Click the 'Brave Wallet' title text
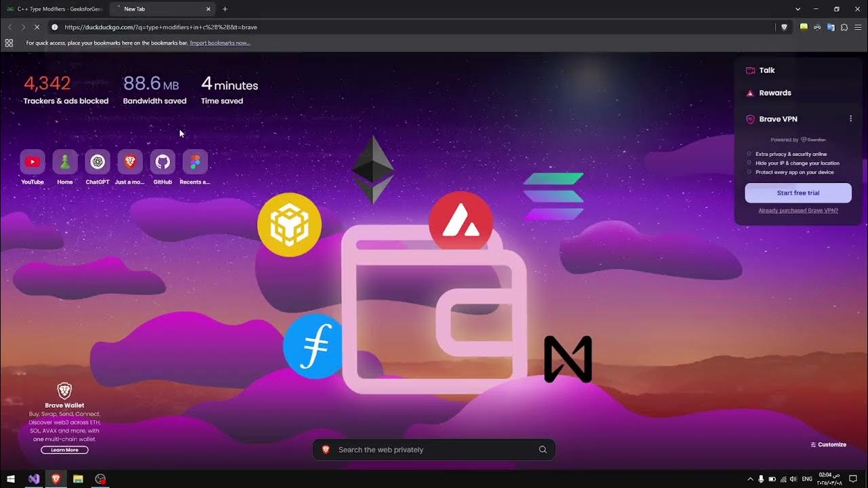The width and height of the screenshot is (868, 488). point(64,405)
